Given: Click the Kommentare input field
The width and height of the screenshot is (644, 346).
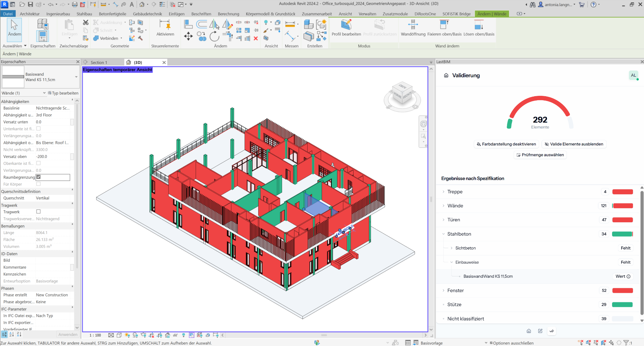Looking at the screenshot, I should tap(52, 267).
